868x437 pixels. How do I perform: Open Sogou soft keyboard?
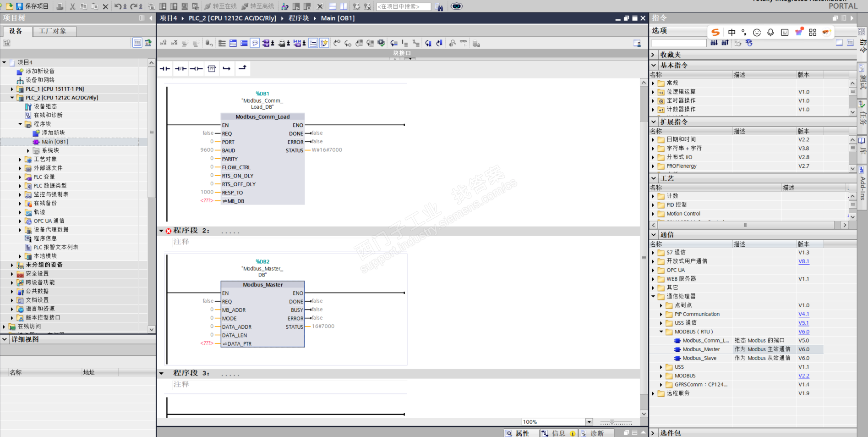(x=785, y=32)
